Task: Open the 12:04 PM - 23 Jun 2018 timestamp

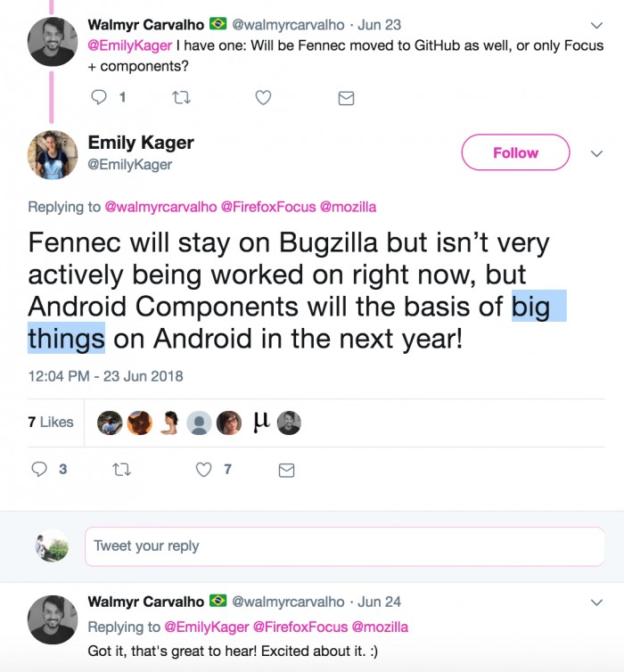Action: click(x=105, y=375)
